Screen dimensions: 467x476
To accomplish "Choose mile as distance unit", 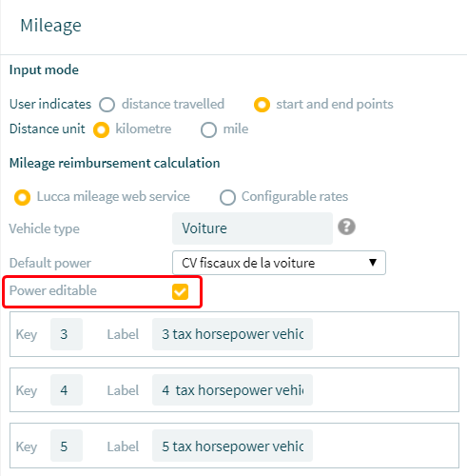I will 208,129.
